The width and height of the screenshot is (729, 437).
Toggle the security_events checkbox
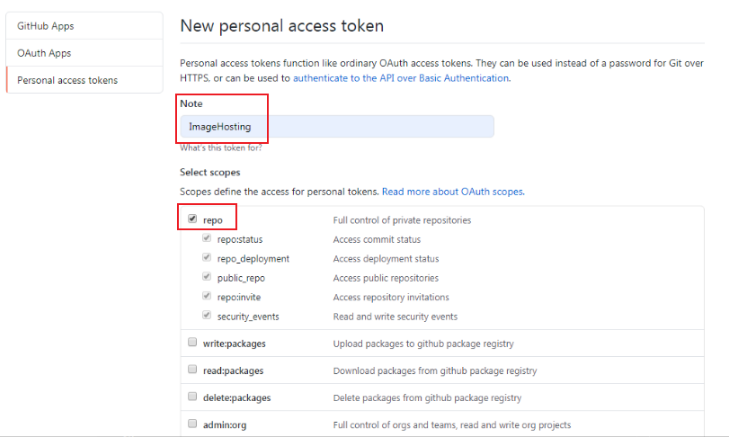tap(207, 316)
